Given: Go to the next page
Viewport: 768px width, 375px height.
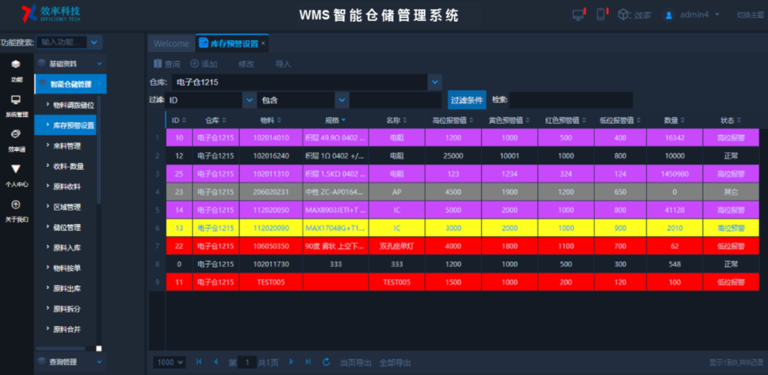Looking at the screenshot, I should [291, 362].
